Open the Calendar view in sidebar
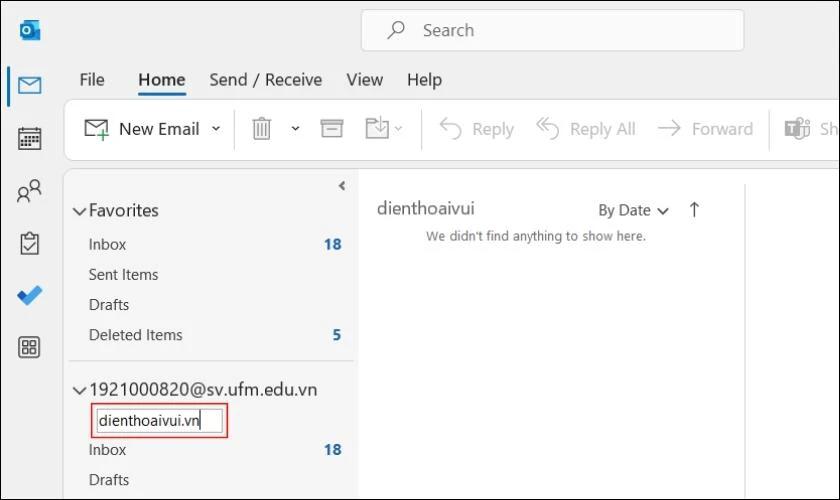The height and width of the screenshot is (500, 840). point(29,138)
